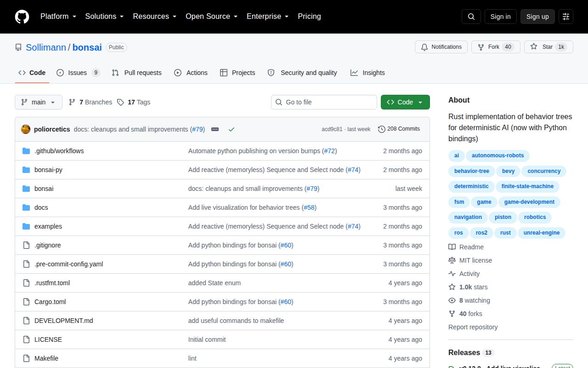Expand the Resources menu

tap(155, 17)
